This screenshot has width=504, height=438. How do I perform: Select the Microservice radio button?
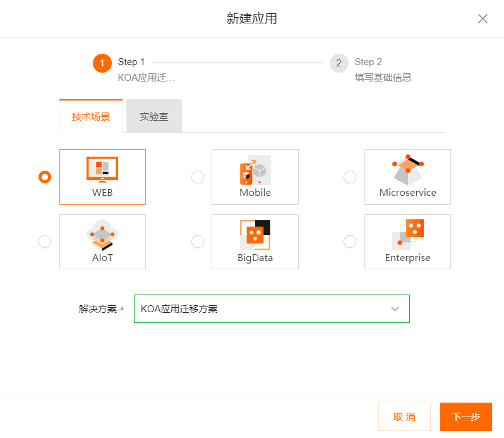pyautogui.click(x=350, y=177)
